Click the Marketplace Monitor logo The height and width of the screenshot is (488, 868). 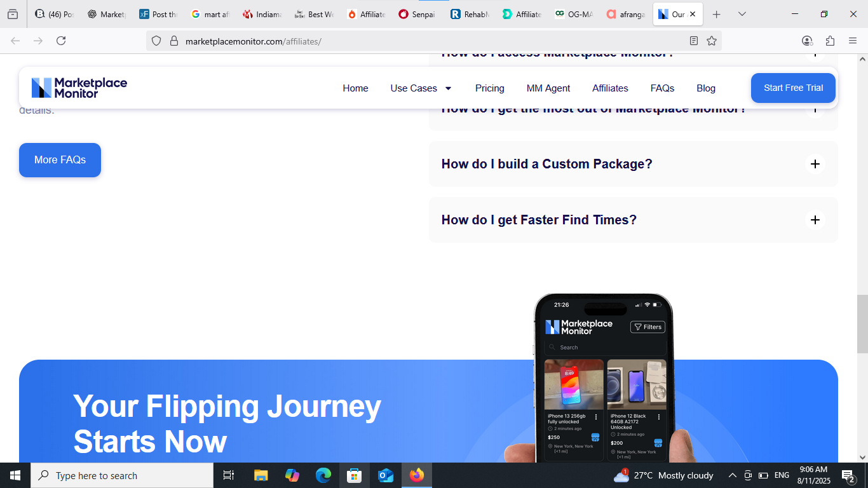point(79,88)
